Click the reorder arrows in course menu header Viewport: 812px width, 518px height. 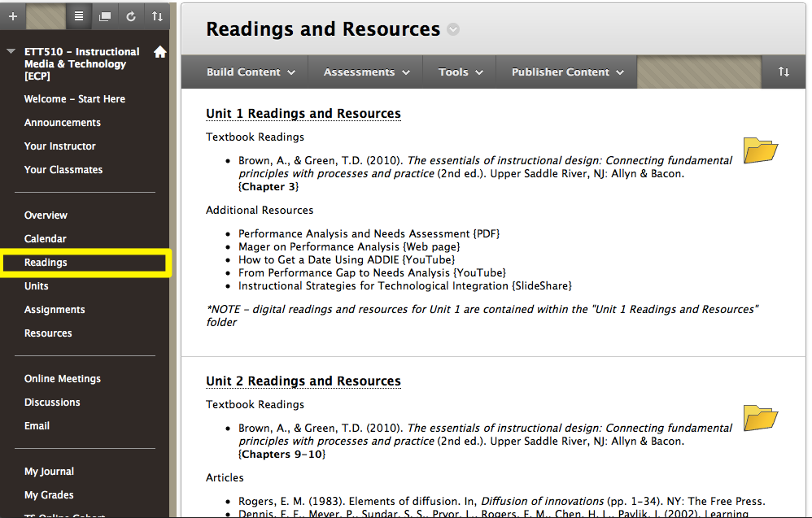point(157,16)
